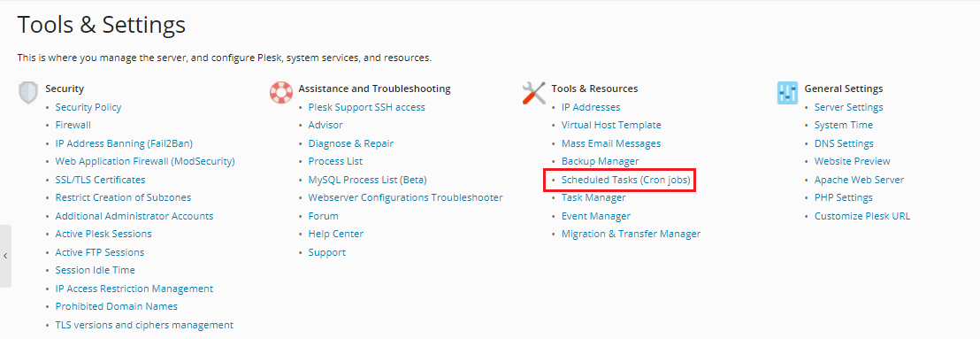Image resolution: width=980 pixels, height=339 pixels.
Task: View Active Plesk Sessions
Action: (x=103, y=234)
